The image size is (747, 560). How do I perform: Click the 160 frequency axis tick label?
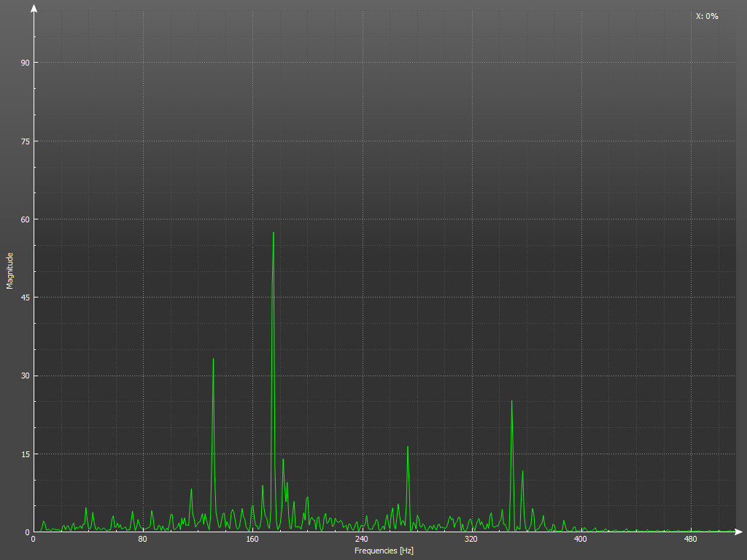coord(252,540)
